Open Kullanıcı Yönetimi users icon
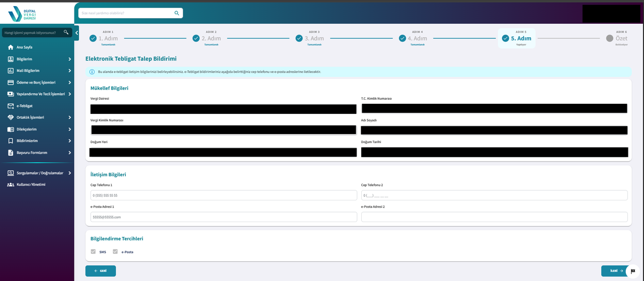 click(x=11, y=184)
